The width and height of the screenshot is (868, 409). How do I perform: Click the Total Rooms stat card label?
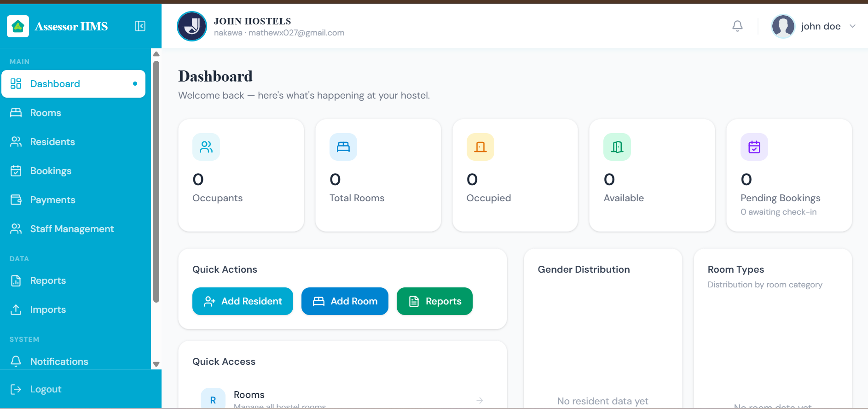[357, 198]
